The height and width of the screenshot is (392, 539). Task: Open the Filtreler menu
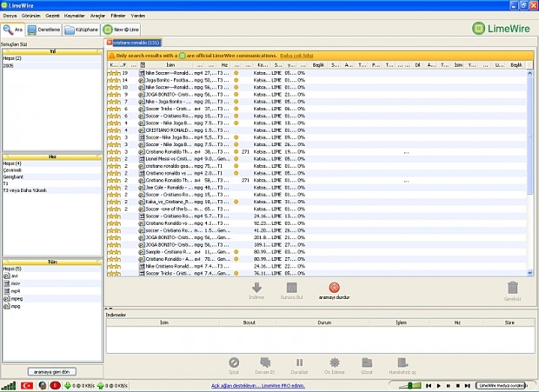pos(118,16)
